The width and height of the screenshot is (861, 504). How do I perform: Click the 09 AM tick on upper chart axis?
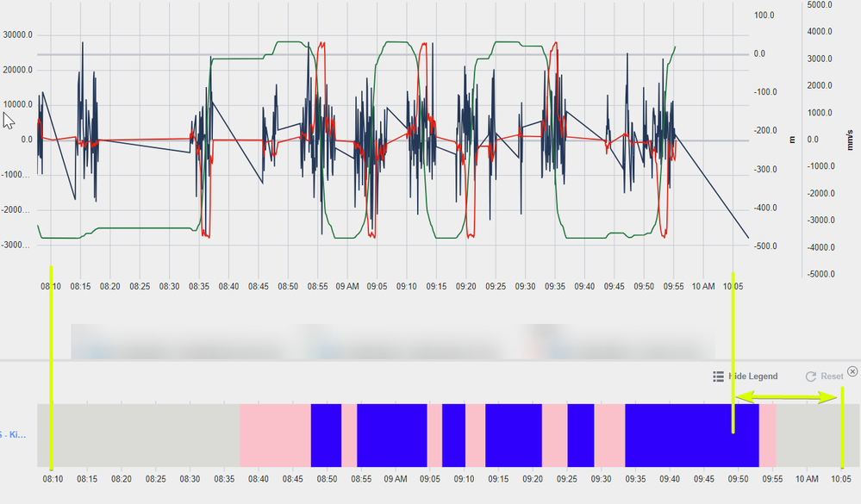click(347, 286)
